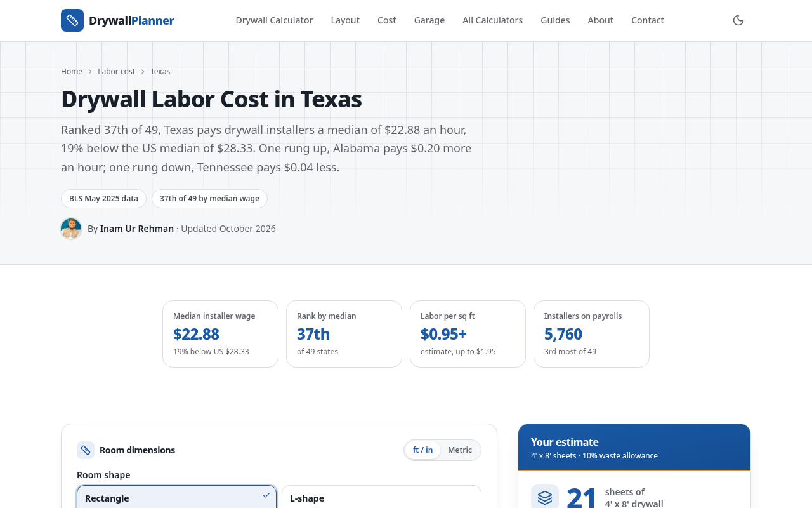This screenshot has height=508, width=812.
Task: Click the 4' x 8' sheets waste allowance text
Action: point(594,456)
